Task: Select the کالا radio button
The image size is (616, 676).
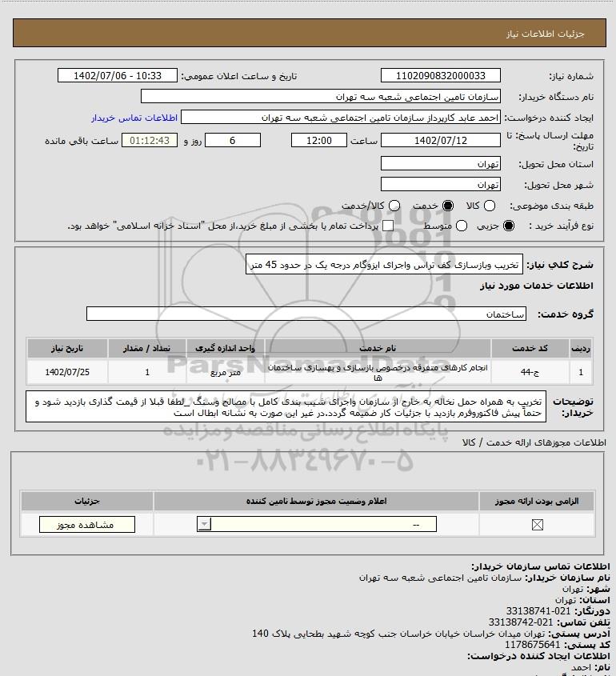Action: pyautogui.click(x=490, y=206)
